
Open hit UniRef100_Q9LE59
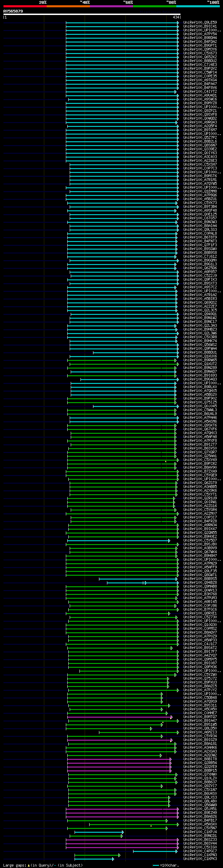[x=200, y=22]
